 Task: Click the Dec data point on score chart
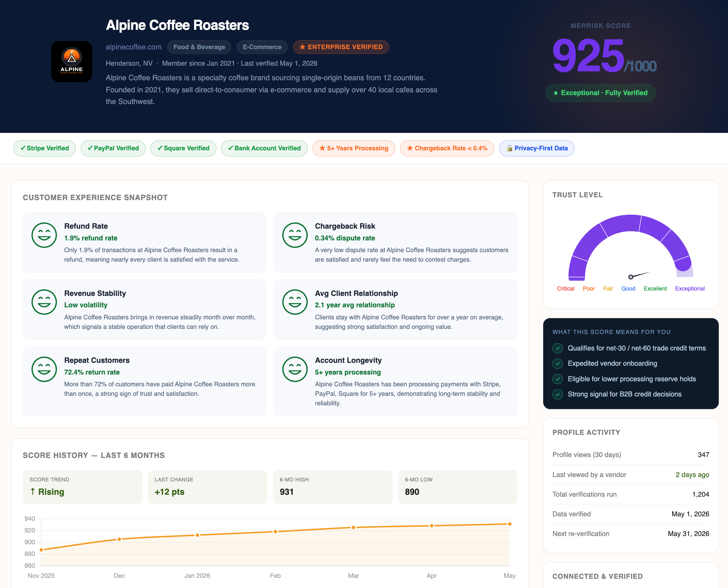(x=119, y=539)
